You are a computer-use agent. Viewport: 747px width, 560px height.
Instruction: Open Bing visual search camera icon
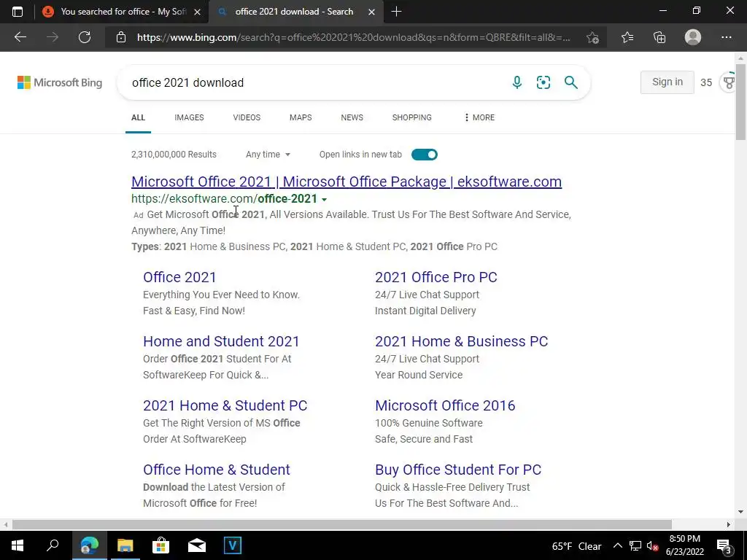click(543, 82)
